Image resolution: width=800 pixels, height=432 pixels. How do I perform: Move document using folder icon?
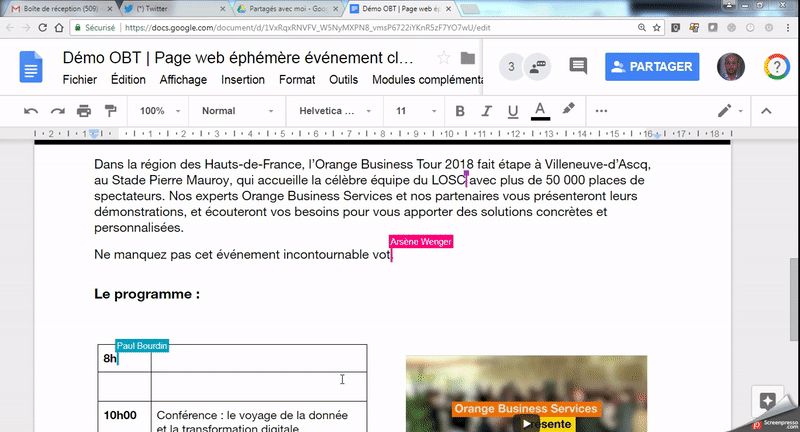click(x=468, y=58)
